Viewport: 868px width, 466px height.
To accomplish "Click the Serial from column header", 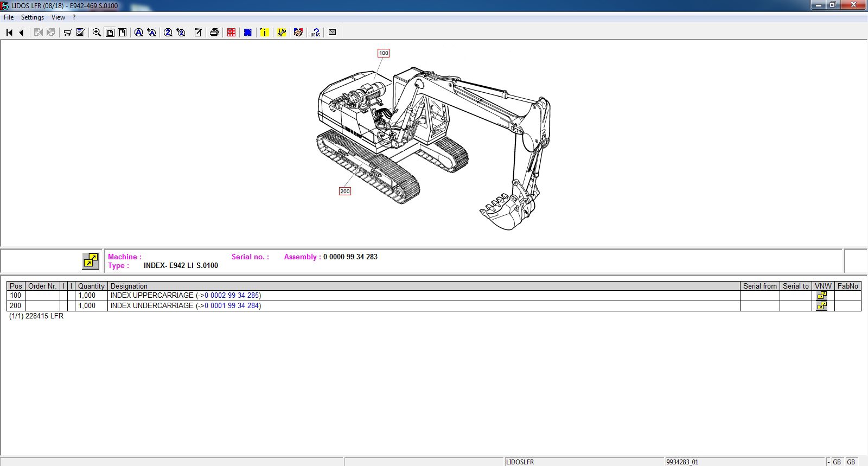I will [760, 286].
